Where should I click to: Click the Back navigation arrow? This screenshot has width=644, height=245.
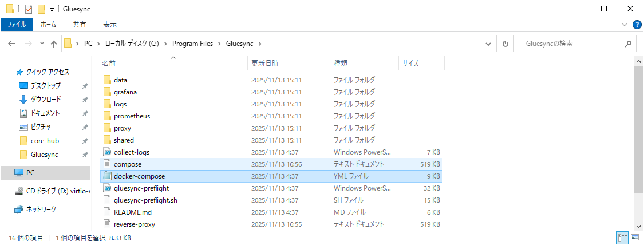tap(12, 44)
